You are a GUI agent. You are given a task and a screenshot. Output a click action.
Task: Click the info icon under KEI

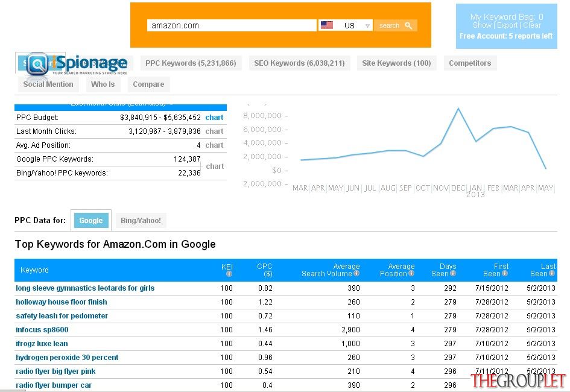point(229,274)
